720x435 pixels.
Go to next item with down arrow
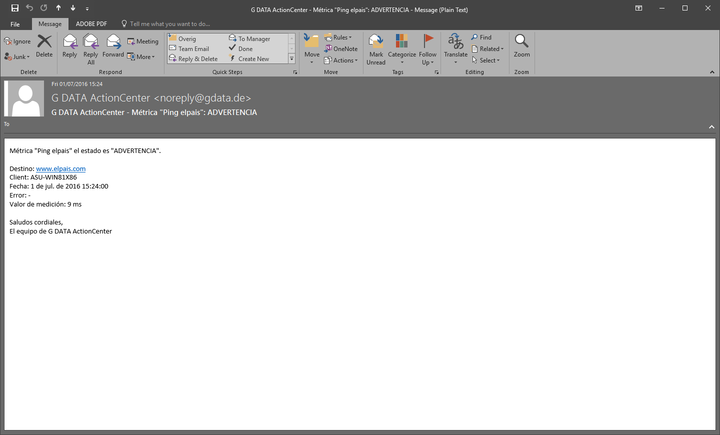[x=73, y=8]
